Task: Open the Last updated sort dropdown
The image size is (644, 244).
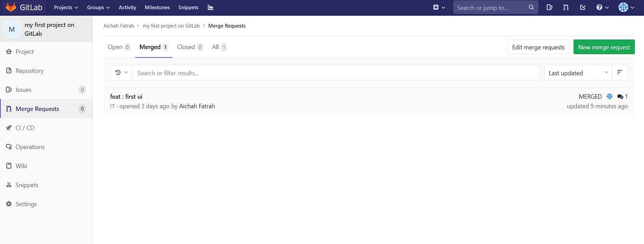Action: pos(578,73)
